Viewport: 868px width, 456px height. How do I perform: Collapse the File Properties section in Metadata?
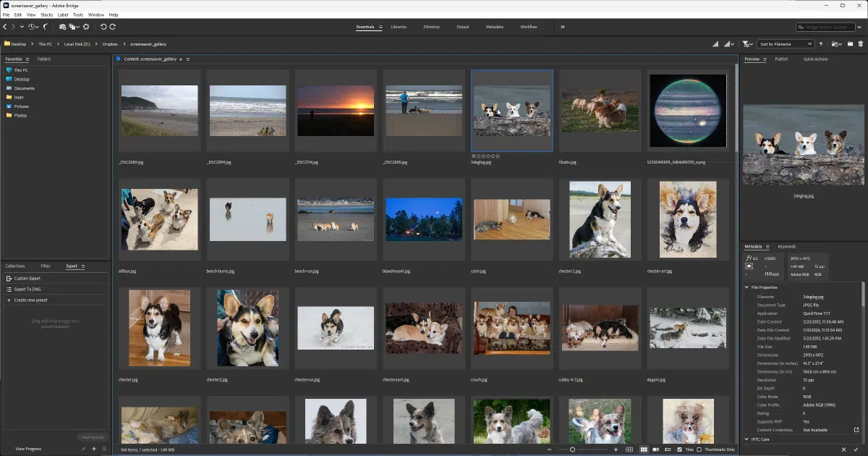click(x=747, y=287)
